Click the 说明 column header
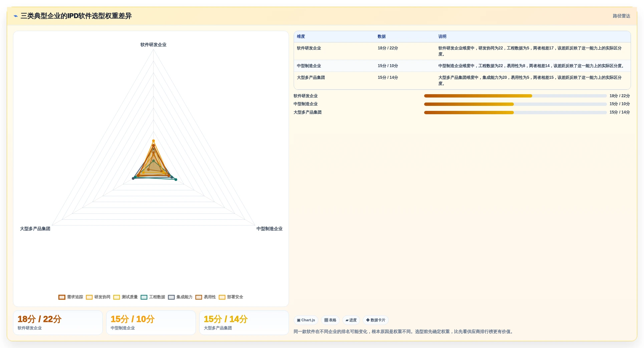Screen dimensions: 644x348 tap(442, 36)
